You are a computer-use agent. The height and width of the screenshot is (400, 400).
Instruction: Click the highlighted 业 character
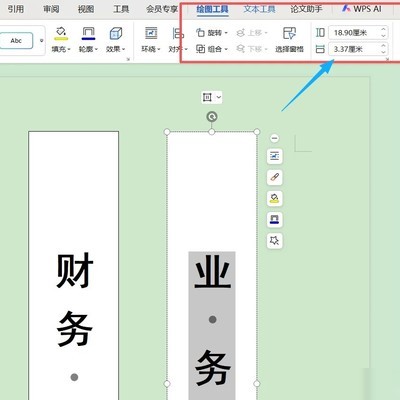tap(213, 272)
